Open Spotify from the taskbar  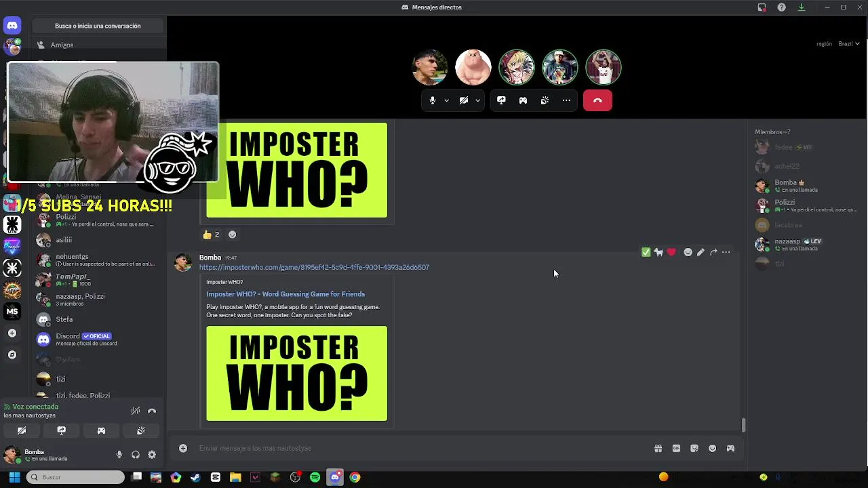[315, 477]
